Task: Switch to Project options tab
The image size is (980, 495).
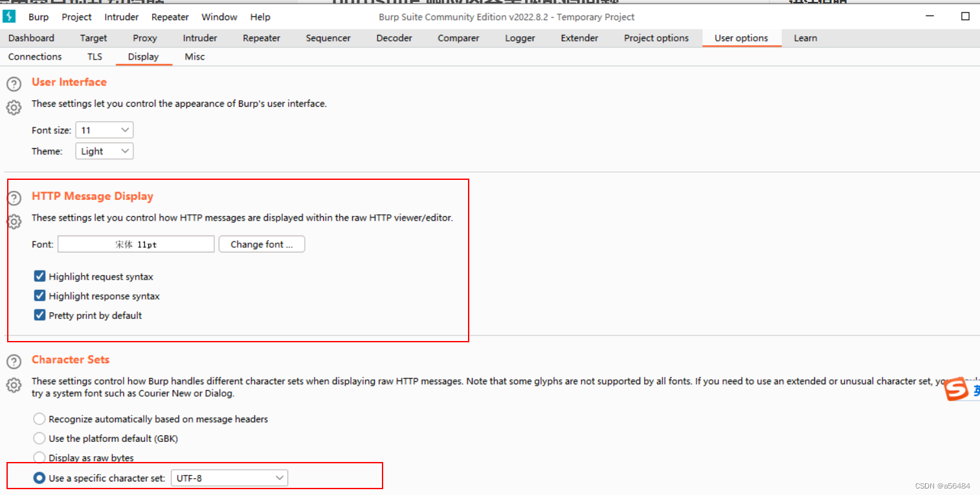Action: tap(656, 38)
